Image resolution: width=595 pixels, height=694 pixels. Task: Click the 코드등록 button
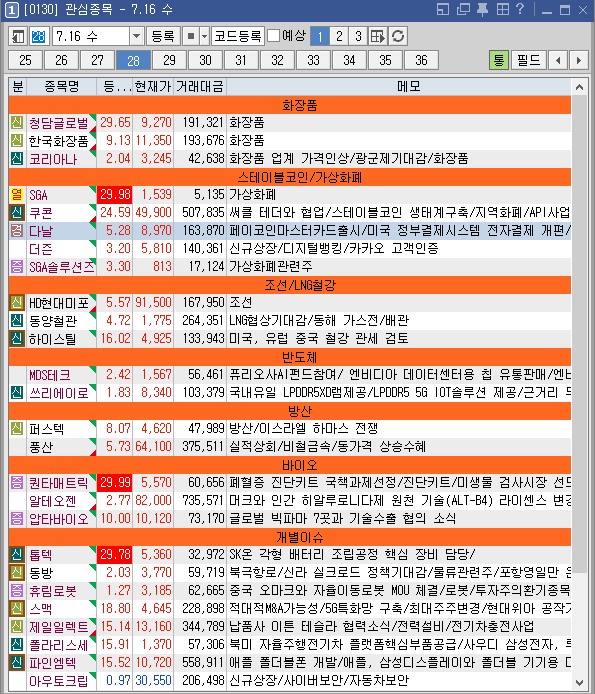tap(238, 36)
